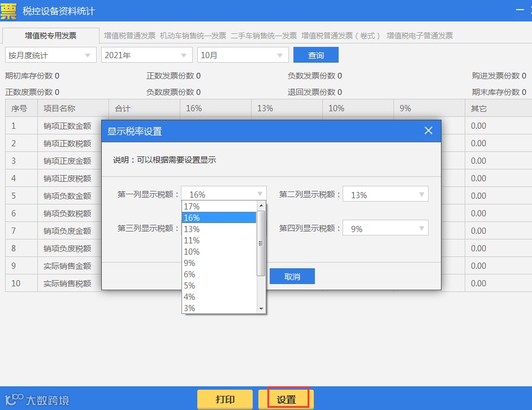Switch to 增值税普通发票（卷式） tab
The image size is (532, 410).
click(341, 36)
